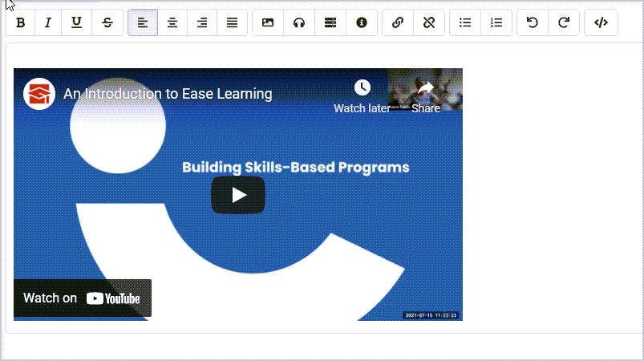
Task: Align text to the left
Action: coord(143,22)
